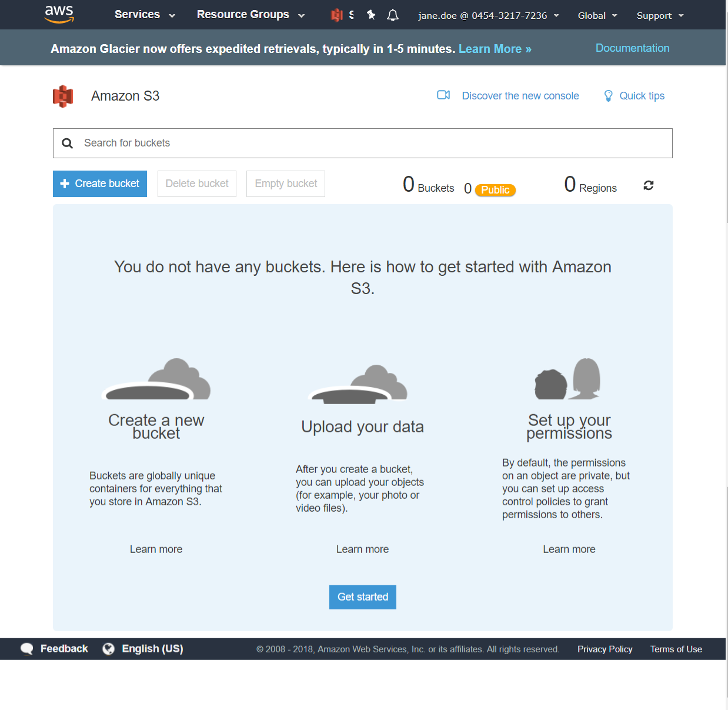The width and height of the screenshot is (728, 710).
Task: Expand the Services menu
Action: tap(145, 15)
